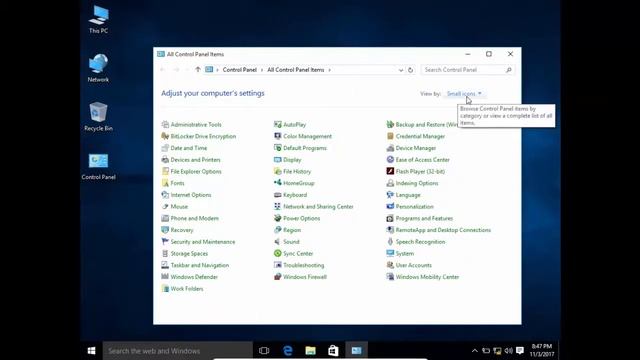
Task: Click the AutoPlay icon
Action: (278, 124)
